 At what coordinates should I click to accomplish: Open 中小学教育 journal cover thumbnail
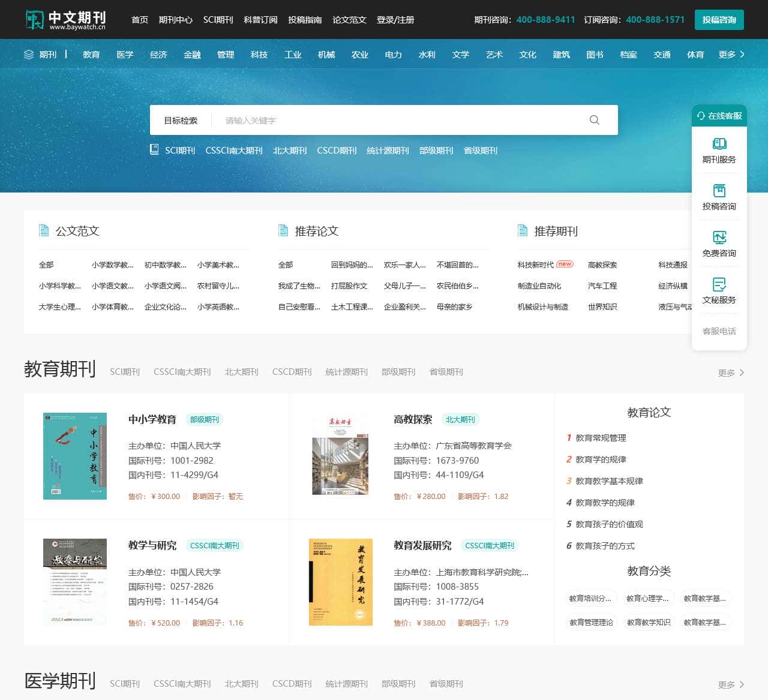point(75,456)
